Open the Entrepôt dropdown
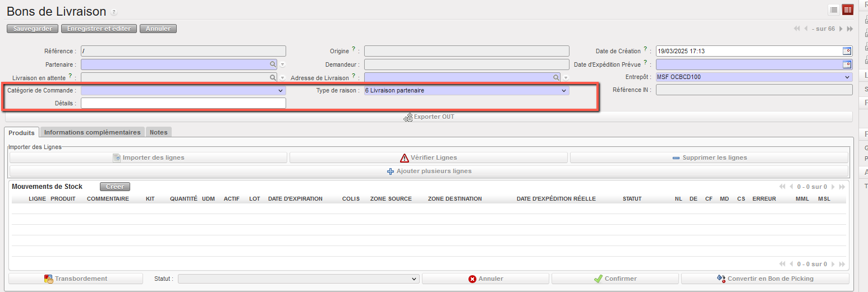Image resolution: width=868 pixels, height=292 pixels. pyautogui.click(x=847, y=77)
